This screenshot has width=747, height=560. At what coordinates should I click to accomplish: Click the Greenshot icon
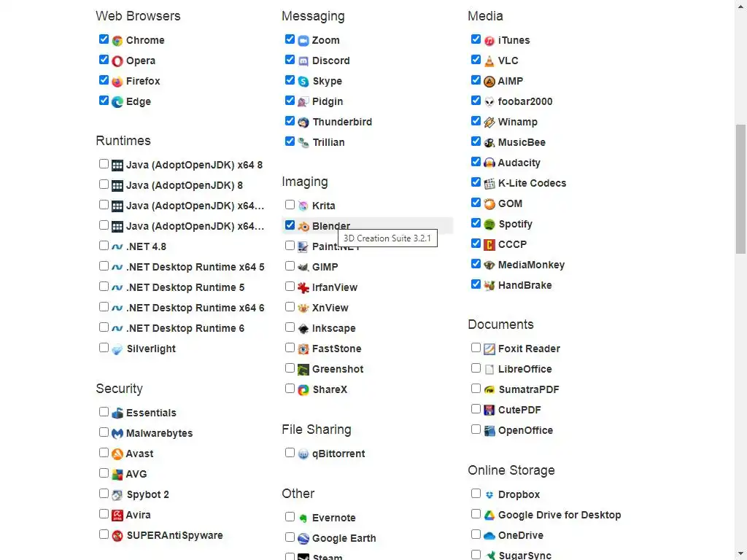click(x=303, y=370)
